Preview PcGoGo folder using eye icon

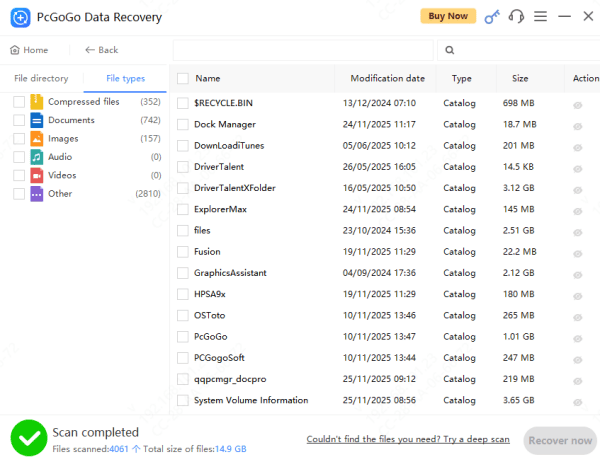[x=577, y=337]
